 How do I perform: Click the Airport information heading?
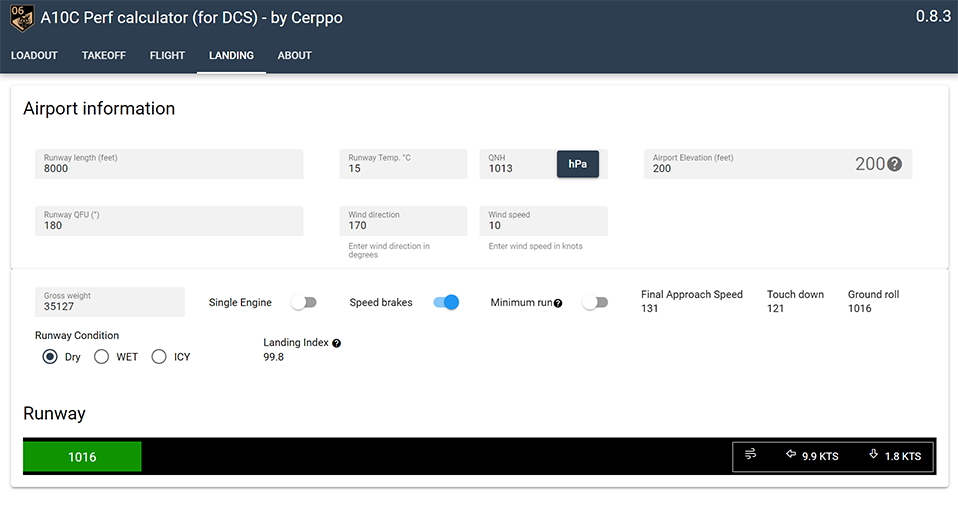pyautogui.click(x=99, y=109)
